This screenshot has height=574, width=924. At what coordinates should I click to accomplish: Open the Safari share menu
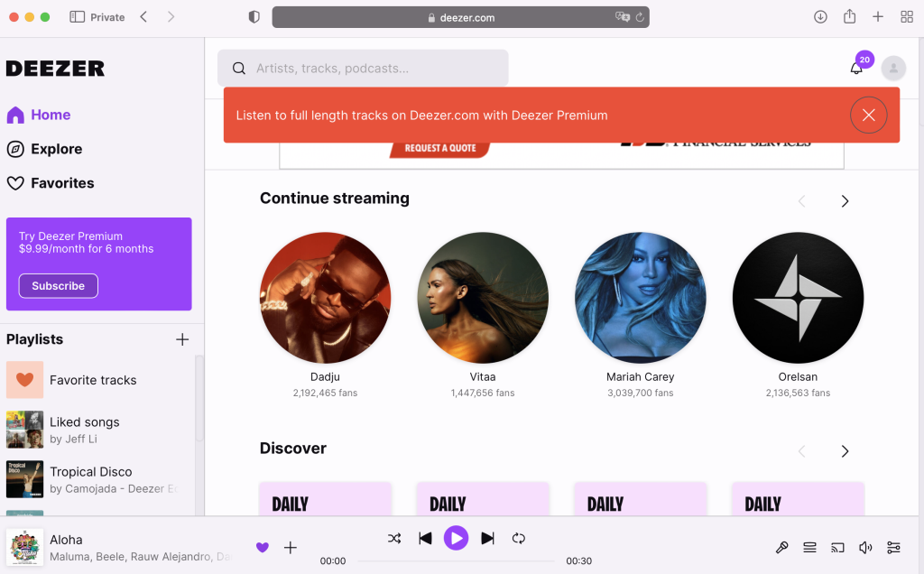[849, 16]
